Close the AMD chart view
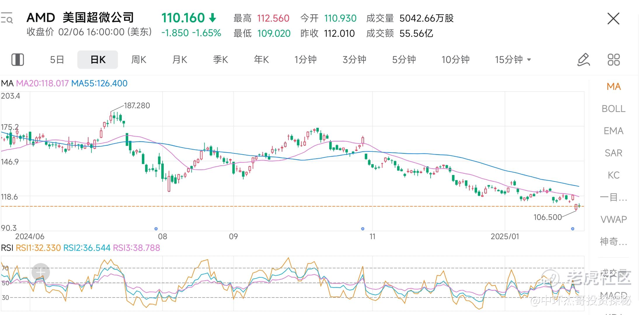 pyautogui.click(x=613, y=19)
